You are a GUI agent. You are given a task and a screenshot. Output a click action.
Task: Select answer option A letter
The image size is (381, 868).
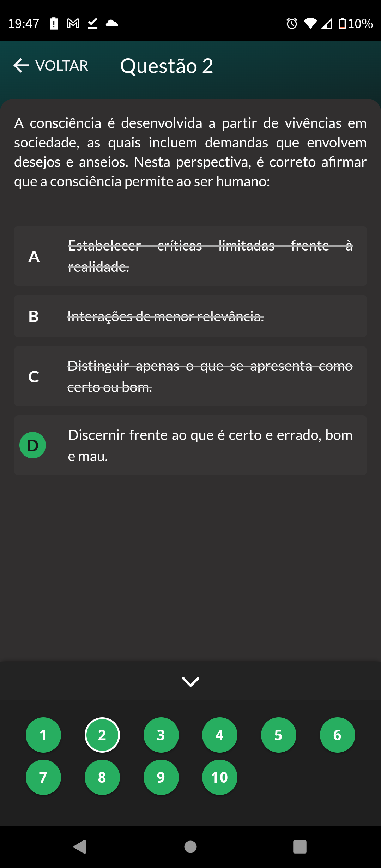(x=34, y=257)
